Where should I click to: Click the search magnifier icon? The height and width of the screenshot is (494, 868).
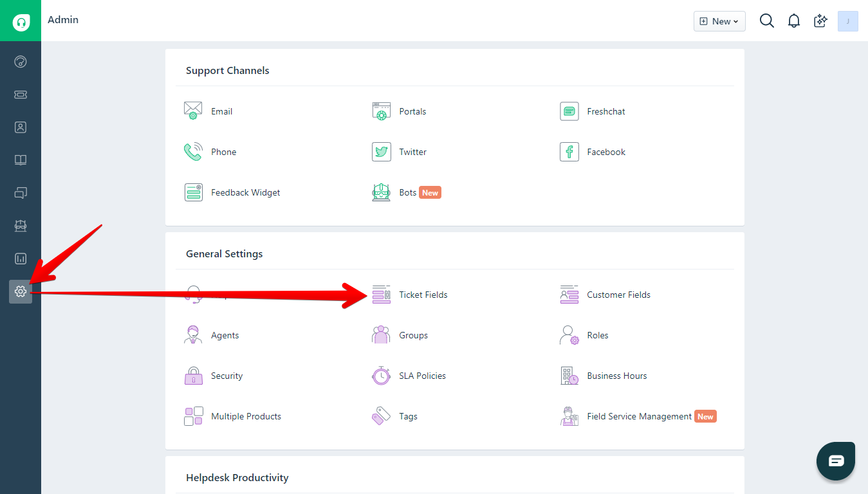[766, 21]
